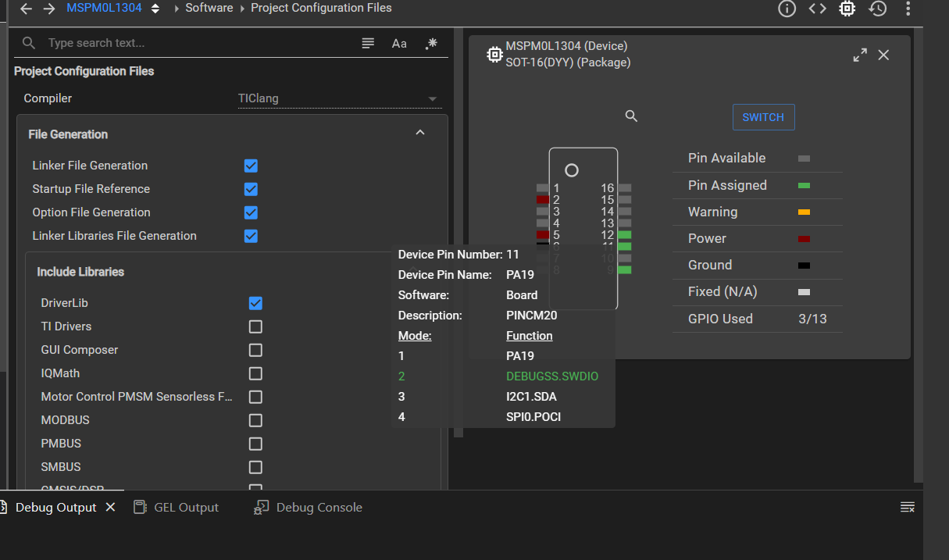Click the SWITCH button

click(763, 117)
